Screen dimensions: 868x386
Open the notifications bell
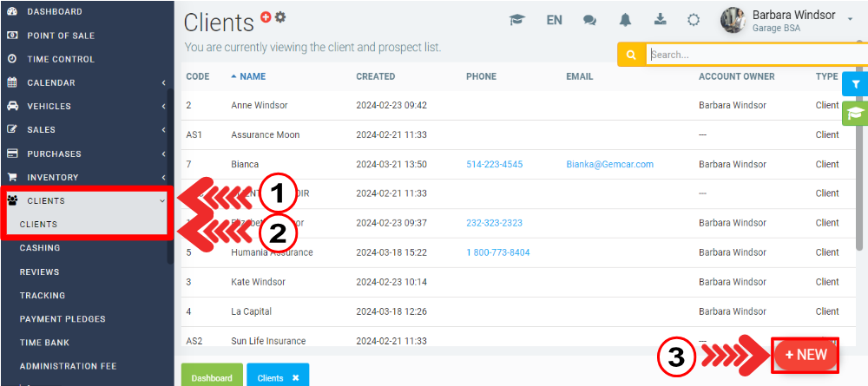click(x=625, y=20)
